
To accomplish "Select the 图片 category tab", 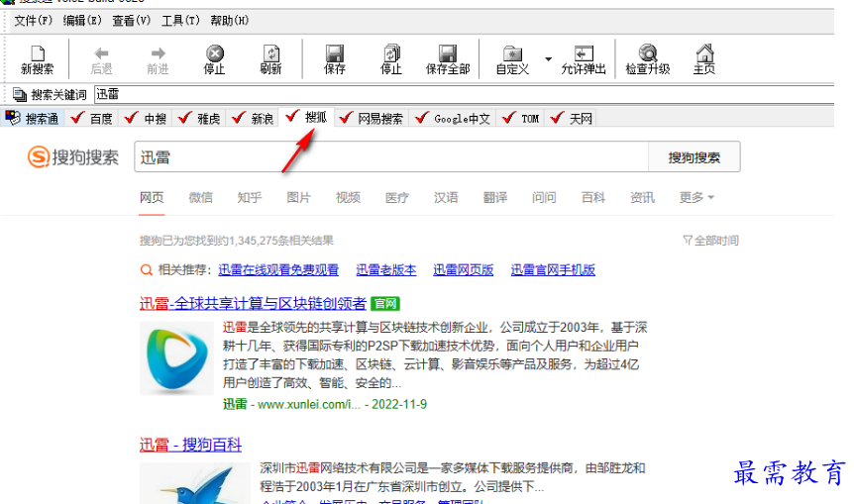I will point(298,198).
